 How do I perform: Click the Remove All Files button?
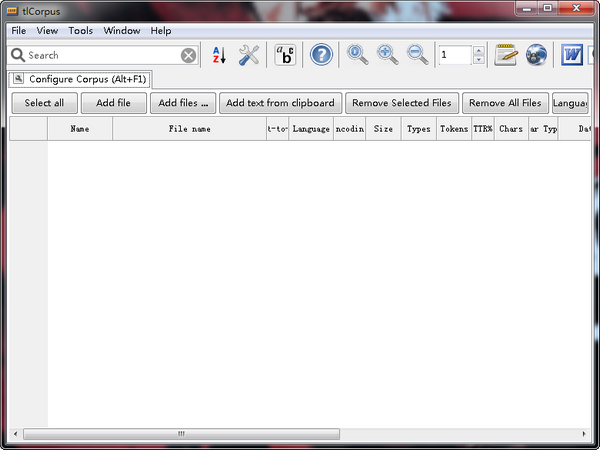point(505,103)
